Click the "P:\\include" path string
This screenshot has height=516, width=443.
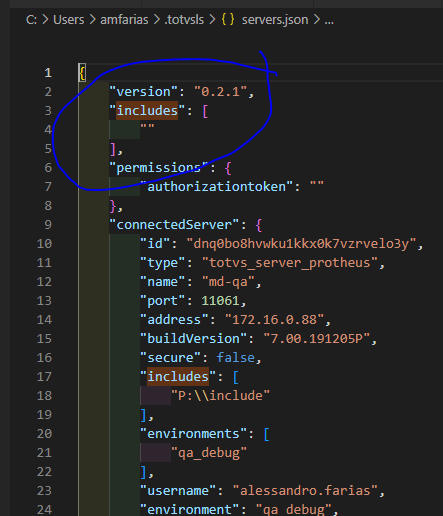click(220, 396)
